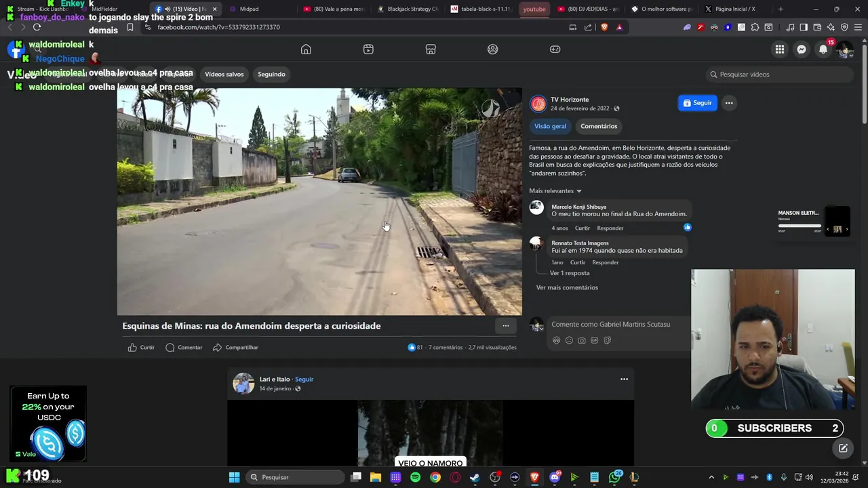The height and width of the screenshot is (488, 868).
Task: Open Facebook notifications bell
Action: pyautogui.click(x=823, y=49)
